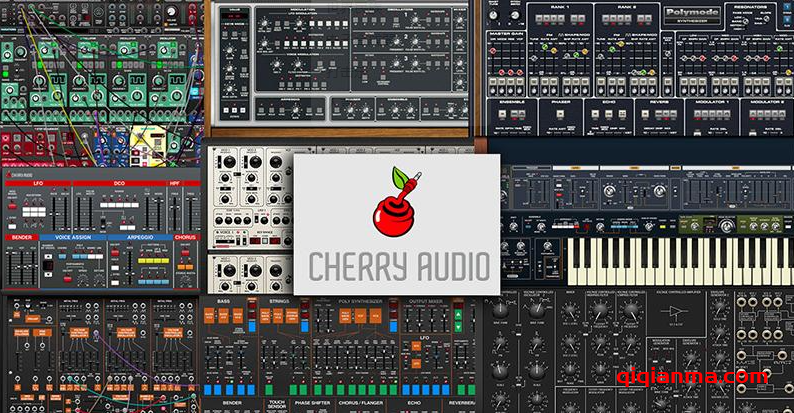This screenshot has height=413, width=794.
Task: Click the red Chorus section label
Action: tap(184, 238)
